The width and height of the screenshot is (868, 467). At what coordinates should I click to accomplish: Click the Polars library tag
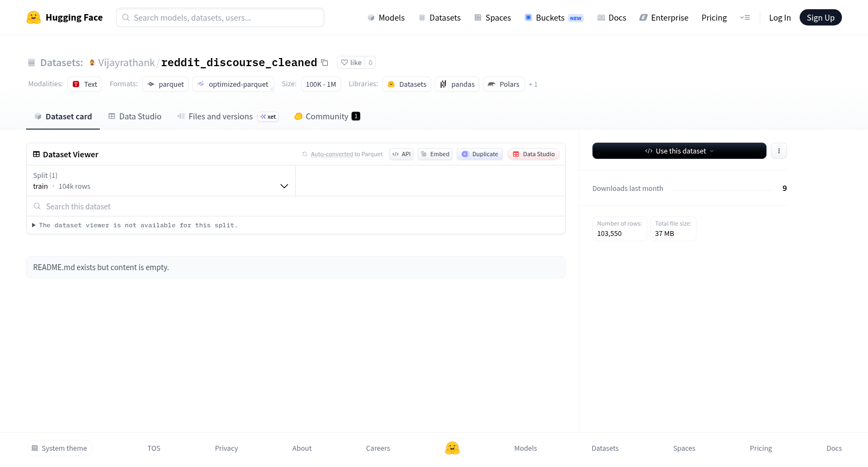[x=503, y=84]
